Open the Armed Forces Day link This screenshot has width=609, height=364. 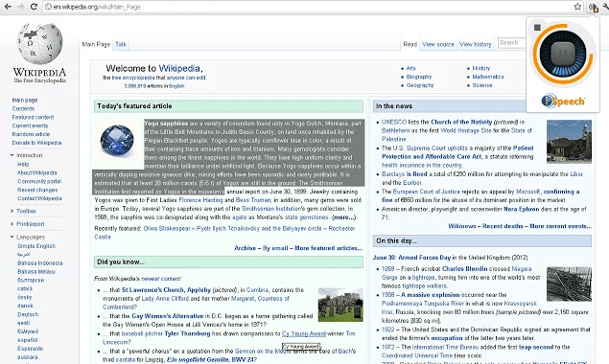tap(424, 258)
